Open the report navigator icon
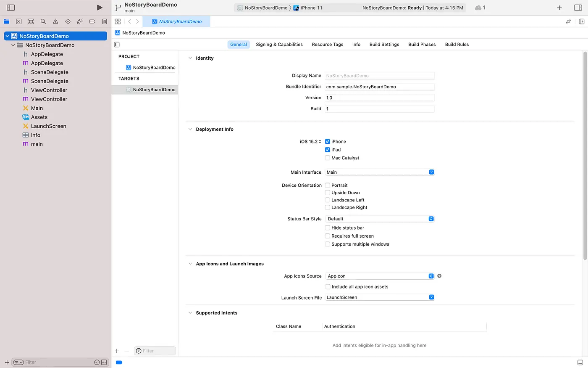588x368 pixels. 104,21
